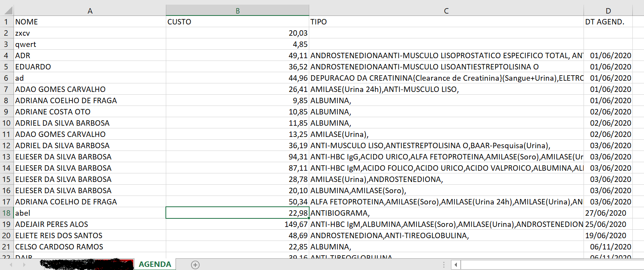Select column C header
The width and height of the screenshot is (644, 270).
pos(446,10)
